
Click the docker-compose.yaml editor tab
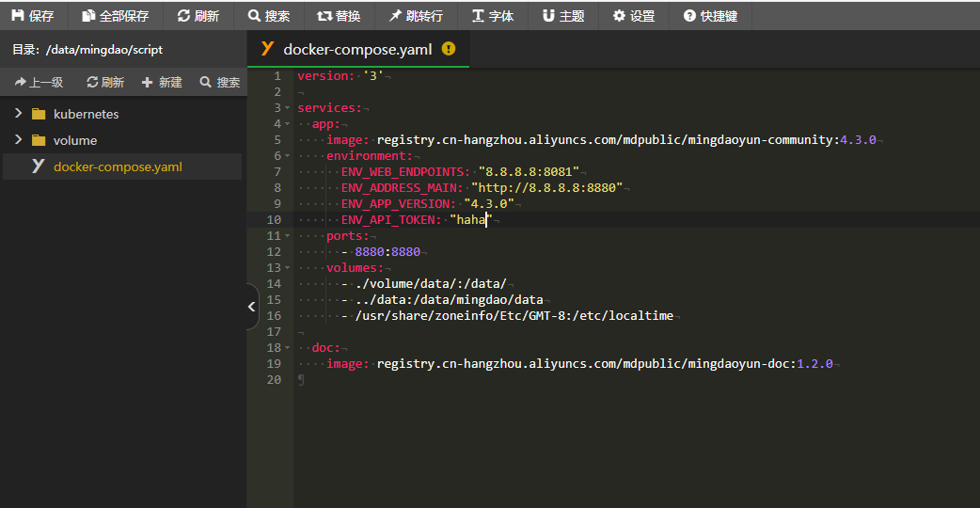pyautogui.click(x=357, y=49)
